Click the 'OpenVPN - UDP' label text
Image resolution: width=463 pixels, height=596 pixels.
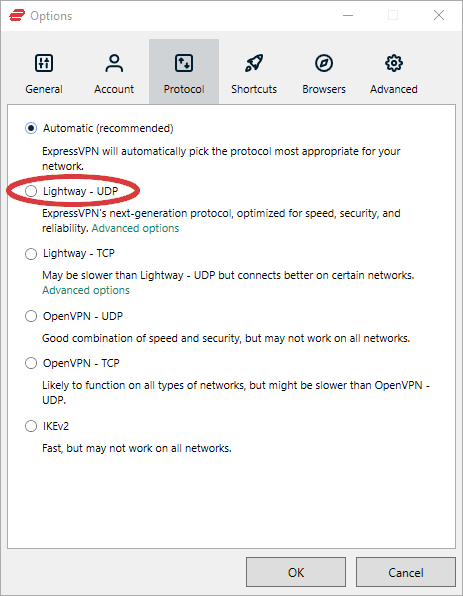tap(83, 316)
